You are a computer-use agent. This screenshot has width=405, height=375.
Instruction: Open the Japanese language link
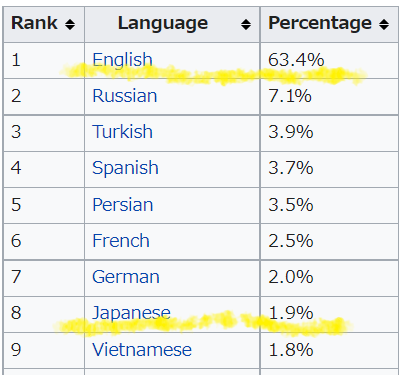[x=131, y=313]
